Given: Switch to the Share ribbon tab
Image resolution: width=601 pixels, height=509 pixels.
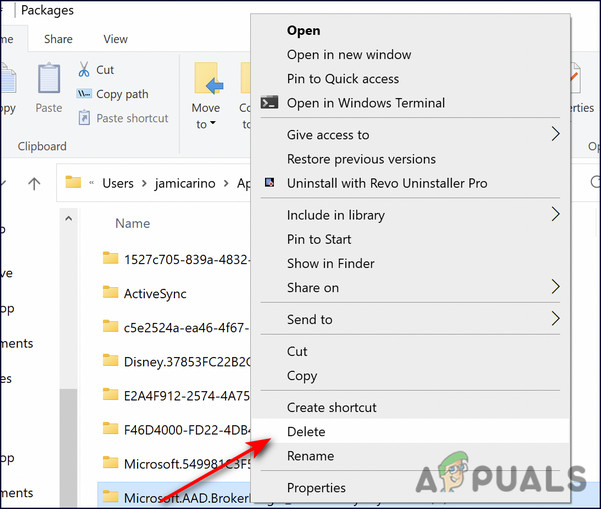Looking at the screenshot, I should point(58,39).
